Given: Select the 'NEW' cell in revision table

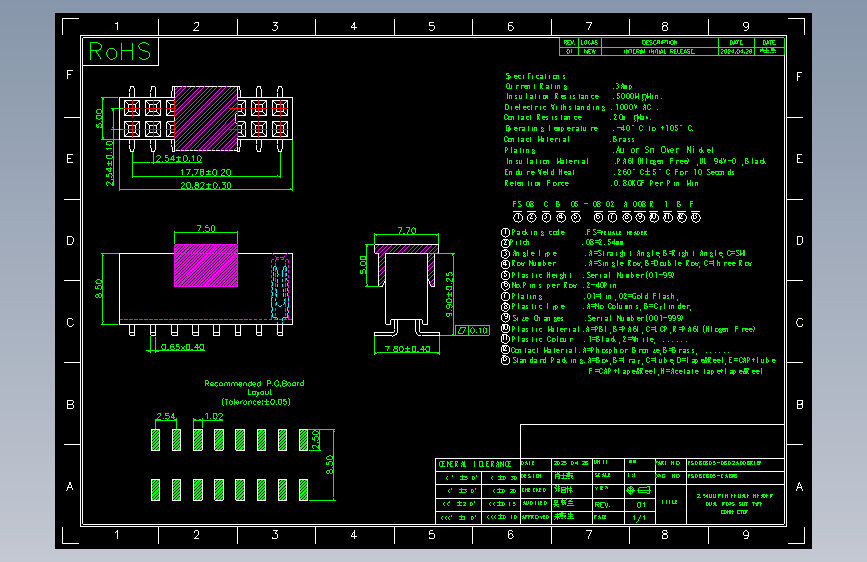Looking at the screenshot, I should pyautogui.click(x=590, y=51).
